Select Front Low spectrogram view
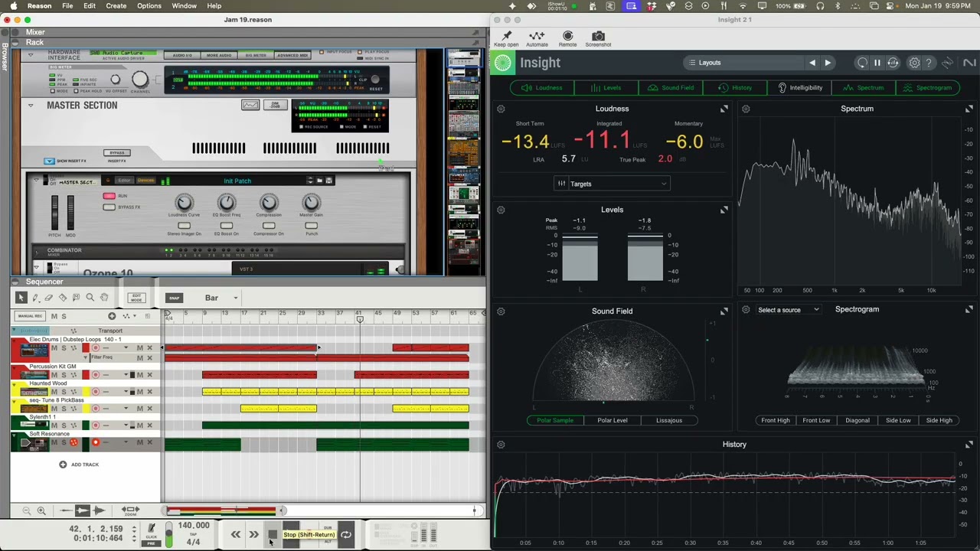Viewport: 980px width, 551px height. coord(816,420)
